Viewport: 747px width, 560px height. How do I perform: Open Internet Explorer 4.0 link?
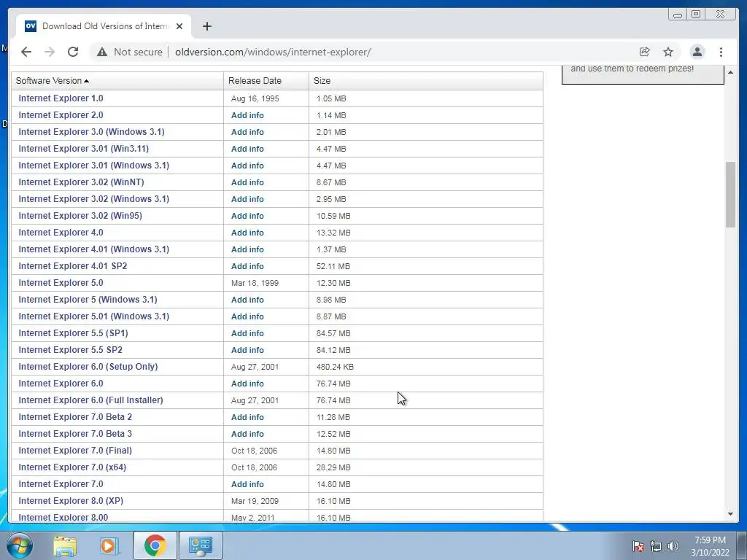pyautogui.click(x=61, y=233)
